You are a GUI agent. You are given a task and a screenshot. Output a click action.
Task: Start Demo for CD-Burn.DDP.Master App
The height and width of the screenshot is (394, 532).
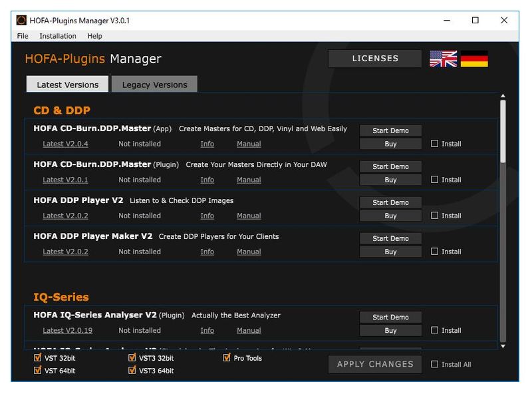[390, 130]
